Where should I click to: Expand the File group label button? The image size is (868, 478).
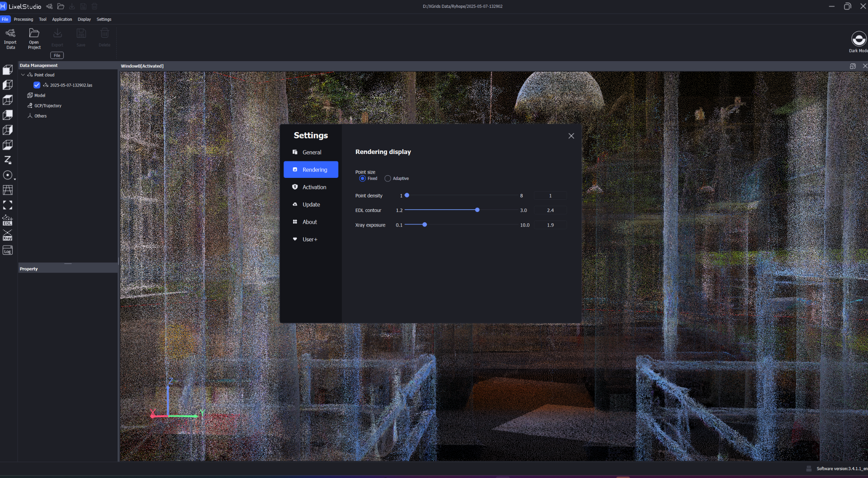click(57, 55)
